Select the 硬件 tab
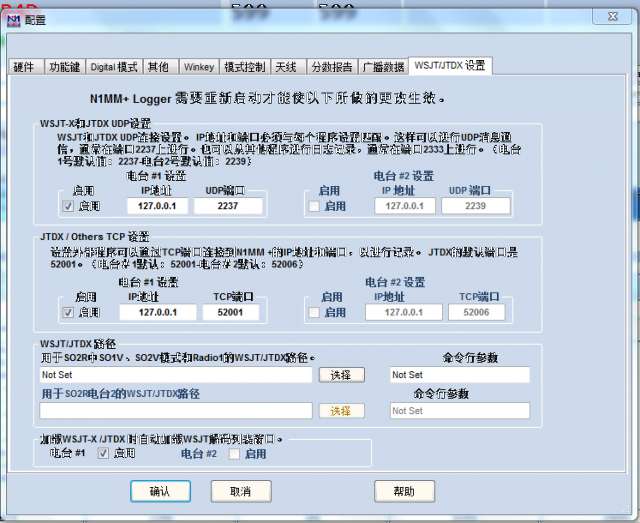 click(x=25, y=67)
